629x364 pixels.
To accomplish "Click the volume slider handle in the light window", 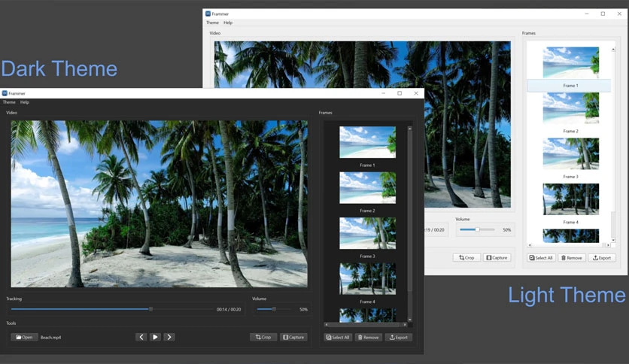I will click(477, 229).
